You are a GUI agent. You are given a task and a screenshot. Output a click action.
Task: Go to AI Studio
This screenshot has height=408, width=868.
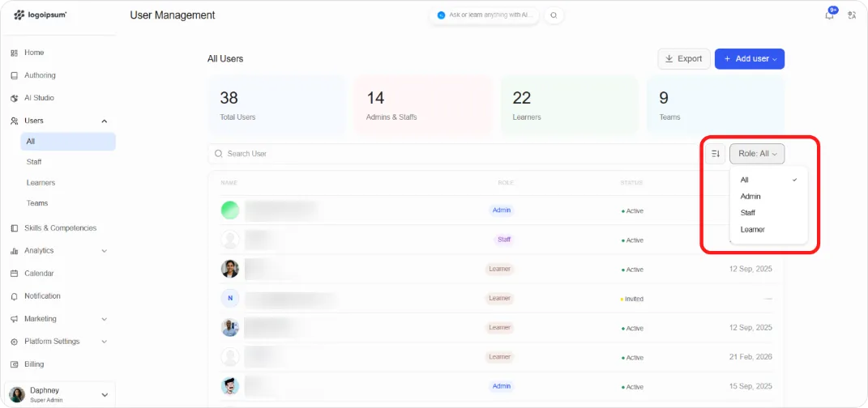(39, 98)
